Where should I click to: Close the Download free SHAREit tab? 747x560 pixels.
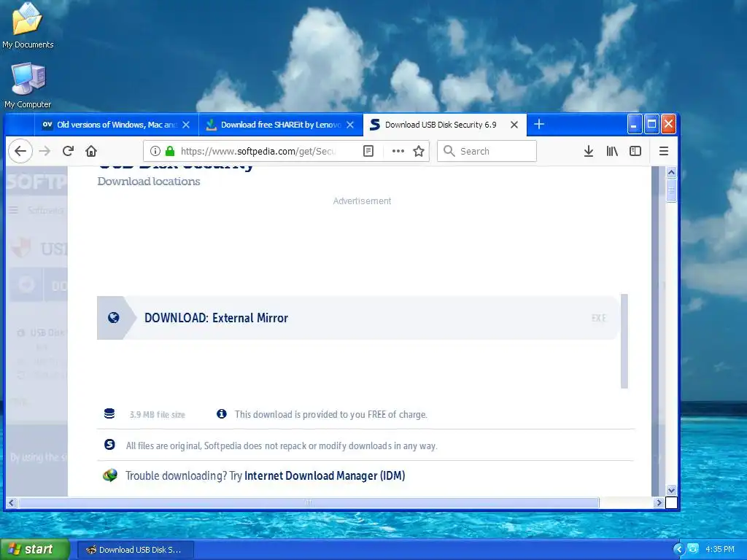[350, 125]
